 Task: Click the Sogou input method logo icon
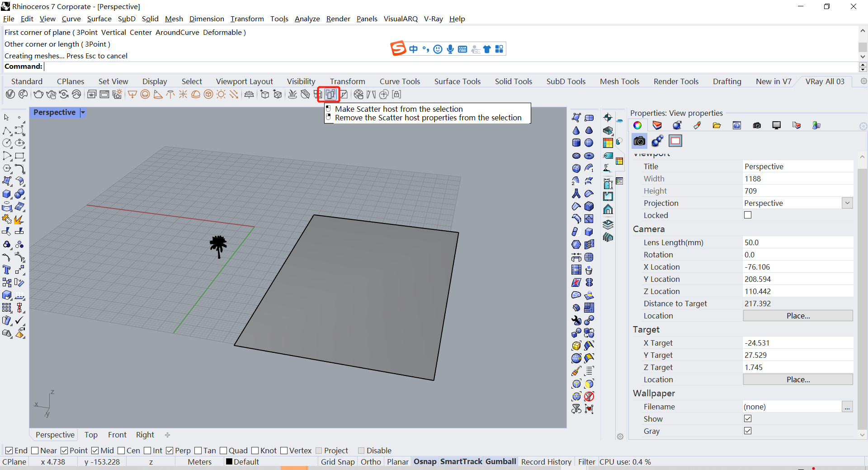click(x=398, y=48)
